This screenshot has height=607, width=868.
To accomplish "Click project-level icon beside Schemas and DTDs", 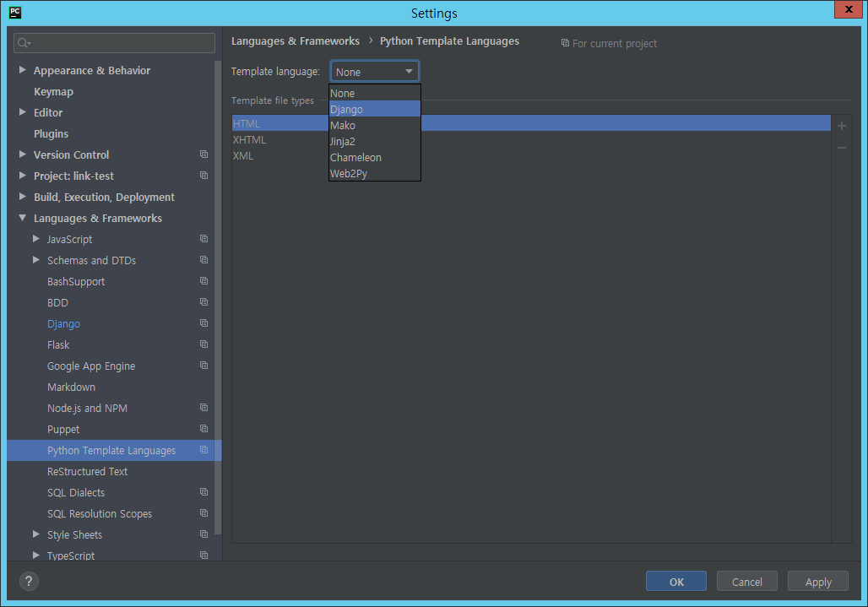I will pyautogui.click(x=203, y=259).
